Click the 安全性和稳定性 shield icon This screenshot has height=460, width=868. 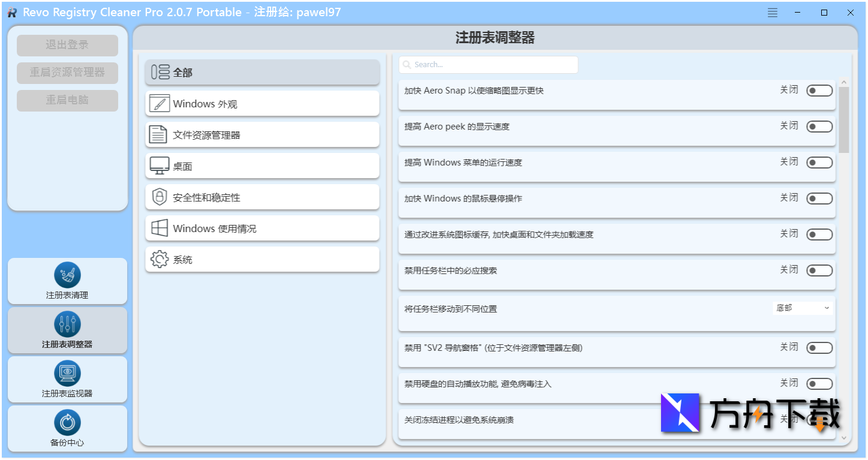pyautogui.click(x=158, y=197)
